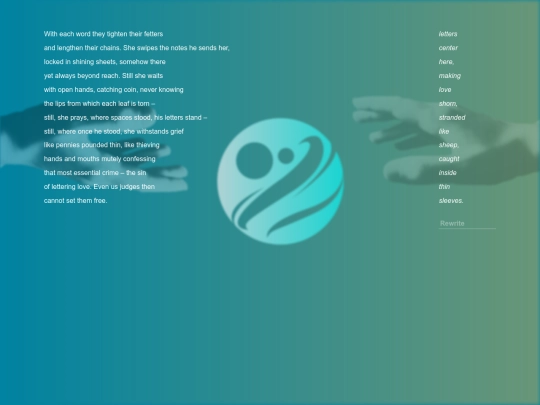540x405 pixels.
Task: Click the italic word "love" in the right column
Action: click(445, 90)
